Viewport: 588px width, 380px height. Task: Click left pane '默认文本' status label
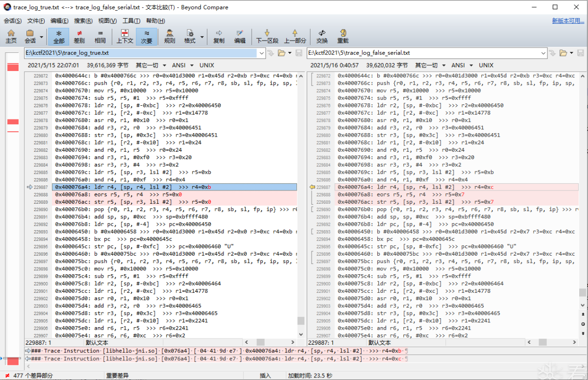(97, 343)
